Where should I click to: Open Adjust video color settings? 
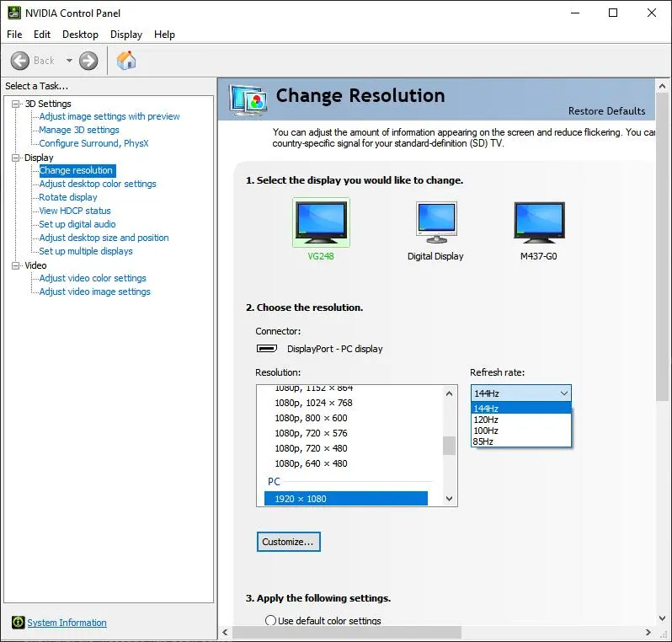point(93,278)
